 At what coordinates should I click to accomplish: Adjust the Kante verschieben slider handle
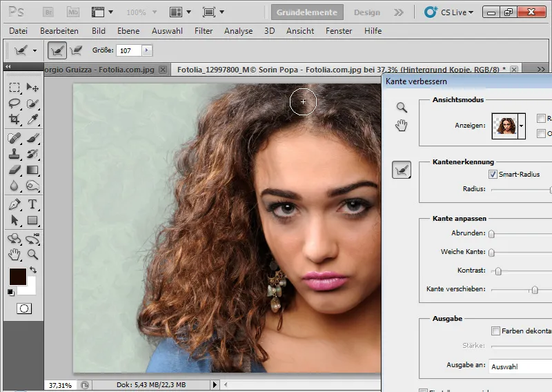tap(535, 289)
